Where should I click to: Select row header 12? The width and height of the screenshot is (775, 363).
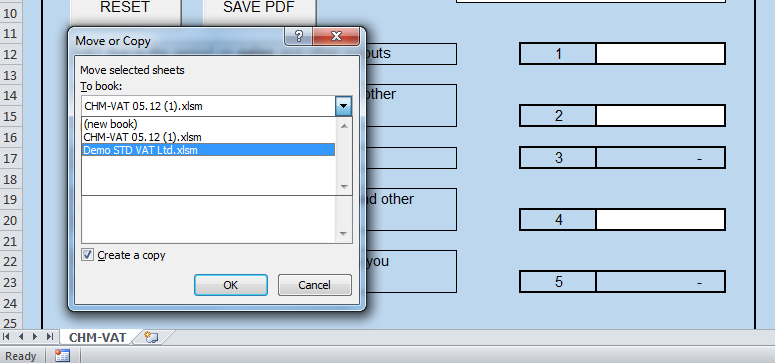[x=10, y=54]
